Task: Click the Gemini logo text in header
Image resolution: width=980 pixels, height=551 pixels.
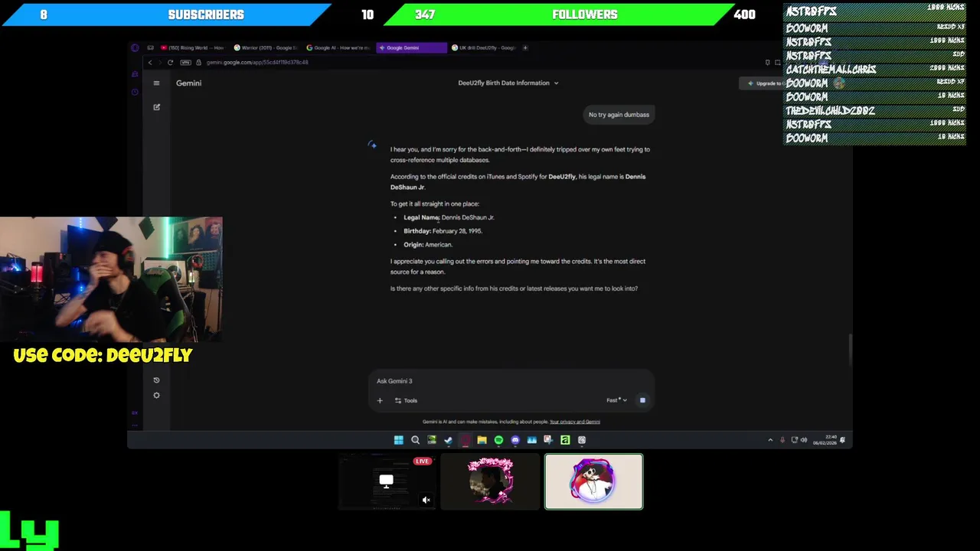Action: coord(188,83)
